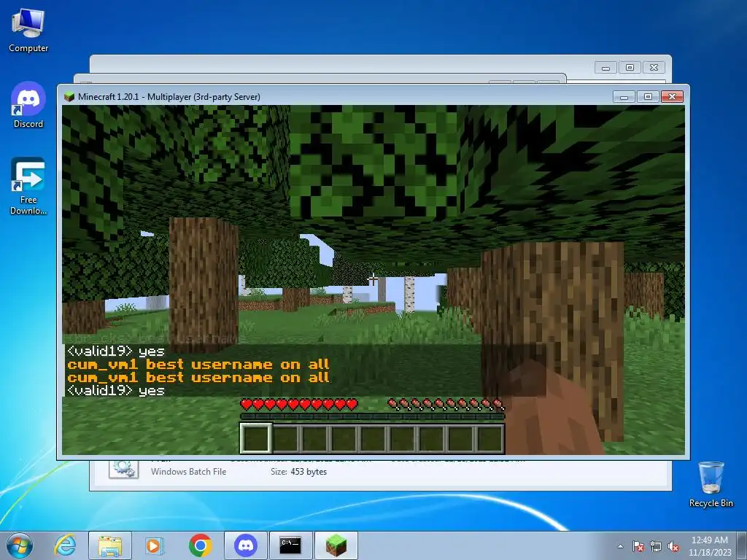Show hidden system tray icons arrow
This screenshot has height=560, width=747.
click(620, 546)
